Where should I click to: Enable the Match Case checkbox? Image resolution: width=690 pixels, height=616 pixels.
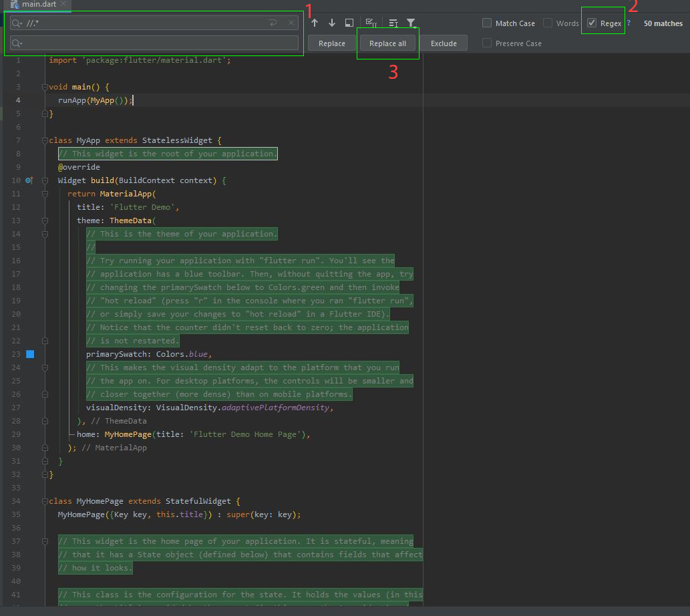tap(487, 23)
